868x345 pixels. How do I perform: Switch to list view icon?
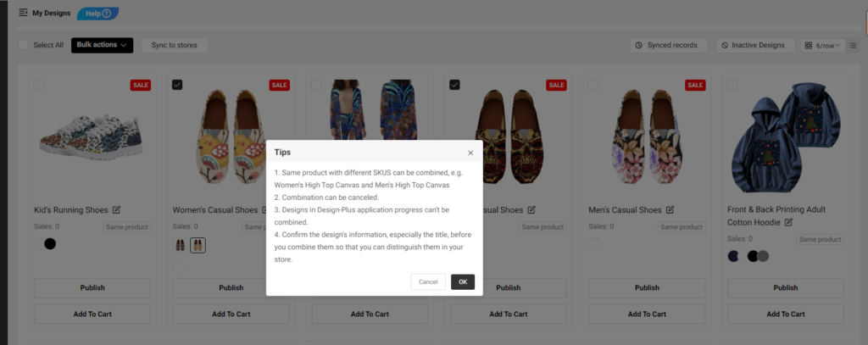click(x=853, y=46)
